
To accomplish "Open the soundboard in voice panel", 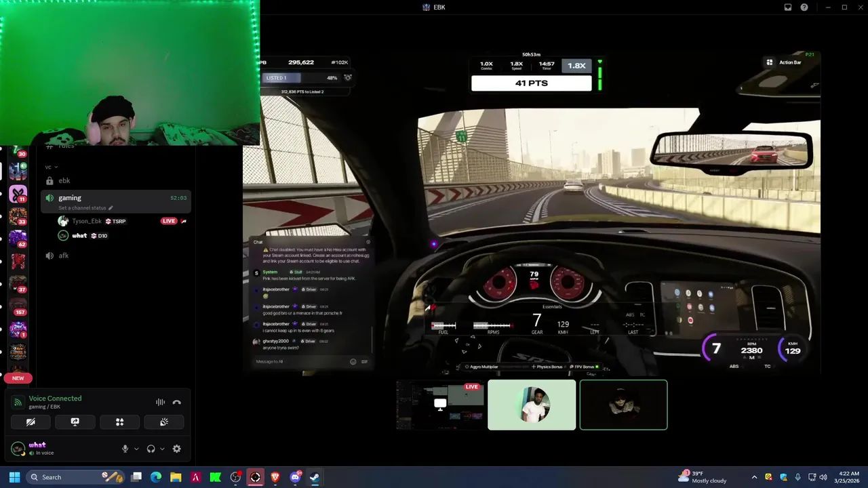I will click(164, 422).
